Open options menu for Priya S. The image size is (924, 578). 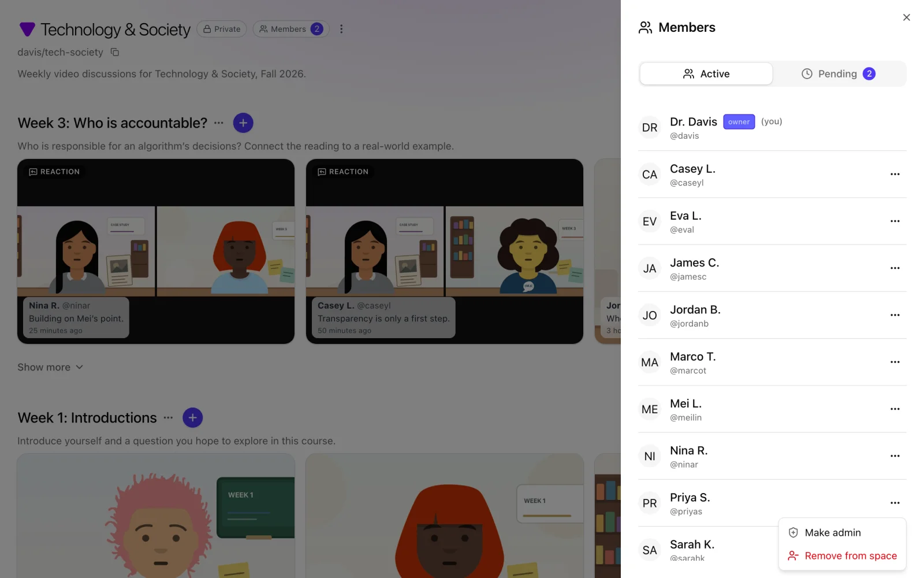coord(895,503)
